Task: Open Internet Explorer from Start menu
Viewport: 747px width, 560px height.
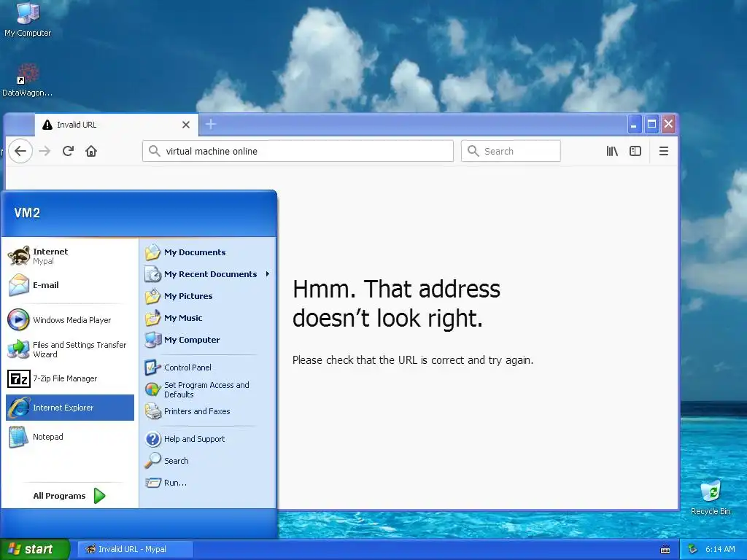Action: 70,408
